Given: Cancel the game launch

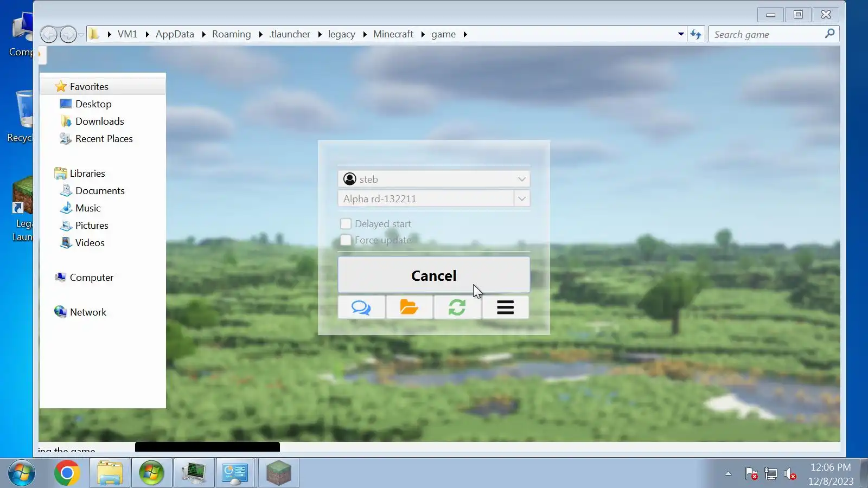Looking at the screenshot, I should click(x=434, y=275).
